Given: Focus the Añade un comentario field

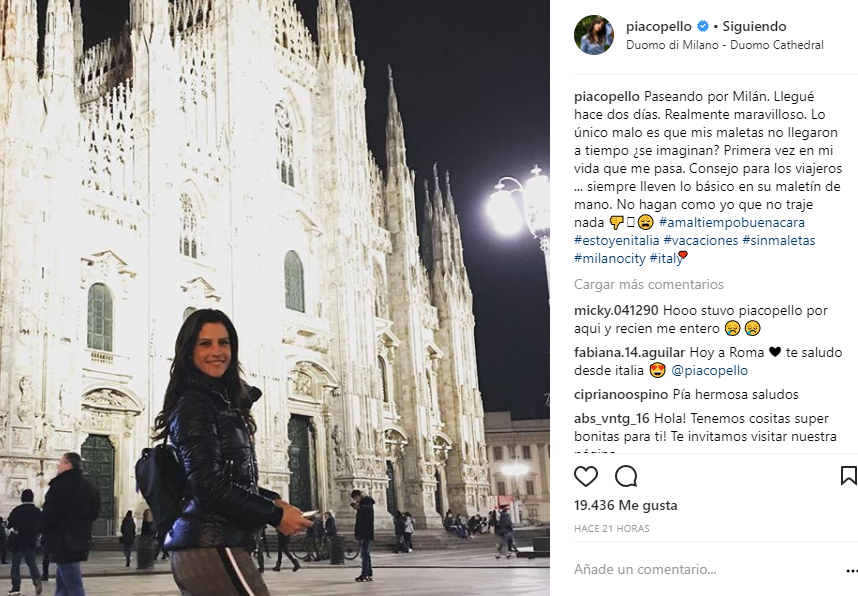Looking at the screenshot, I should pos(706,570).
